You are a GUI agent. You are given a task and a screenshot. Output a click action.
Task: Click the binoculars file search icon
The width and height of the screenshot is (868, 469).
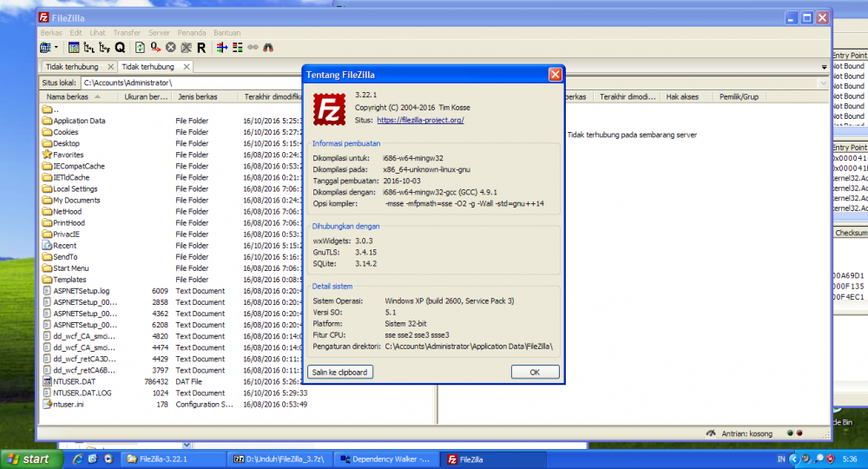coord(268,48)
